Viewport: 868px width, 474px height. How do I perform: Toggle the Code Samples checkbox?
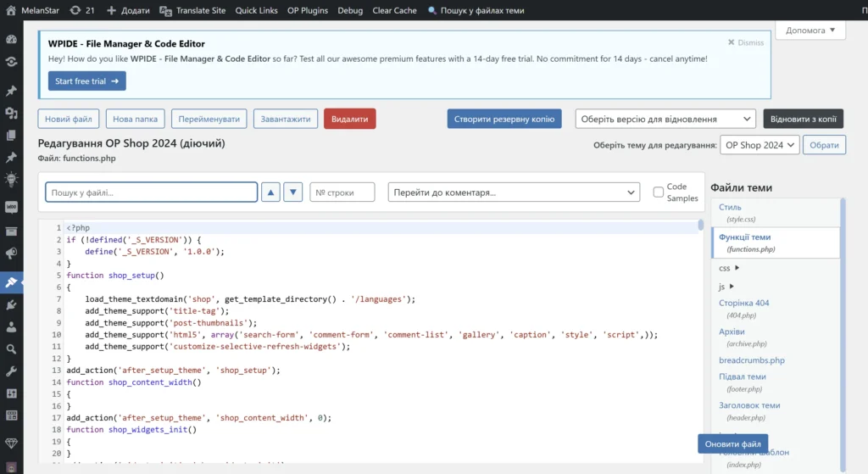coord(658,192)
